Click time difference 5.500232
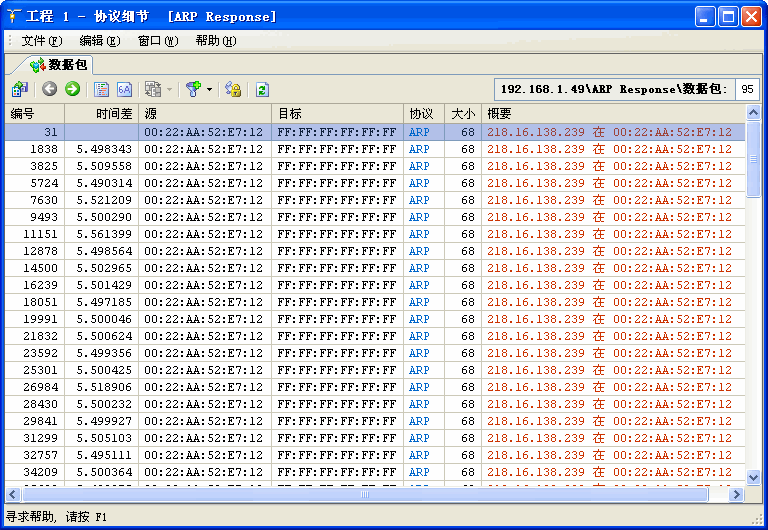 click(104, 404)
